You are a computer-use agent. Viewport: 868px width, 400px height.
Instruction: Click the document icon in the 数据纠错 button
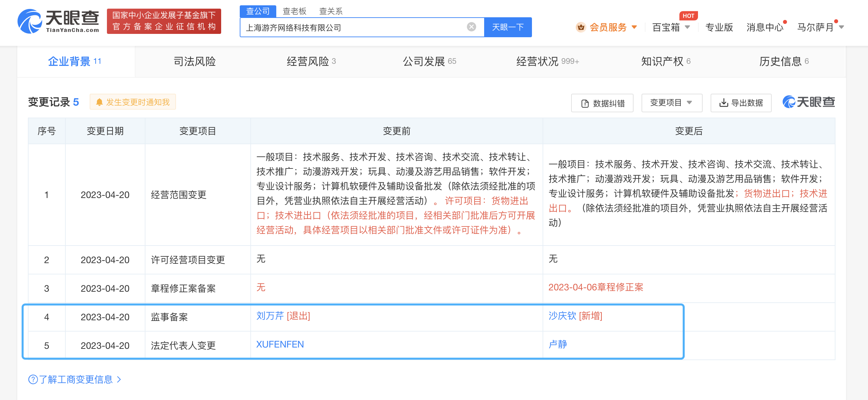tap(585, 104)
